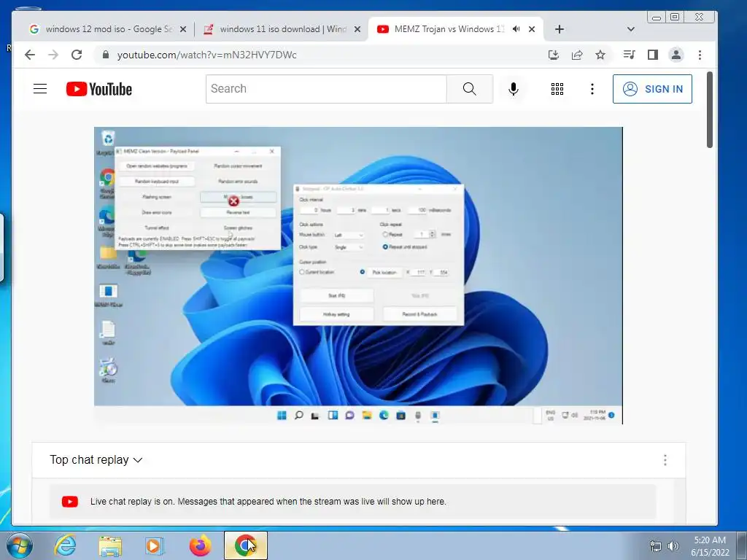Switch to the windows 11 iso download tab
Image resolution: width=747 pixels, height=560 pixels.
(x=283, y=29)
